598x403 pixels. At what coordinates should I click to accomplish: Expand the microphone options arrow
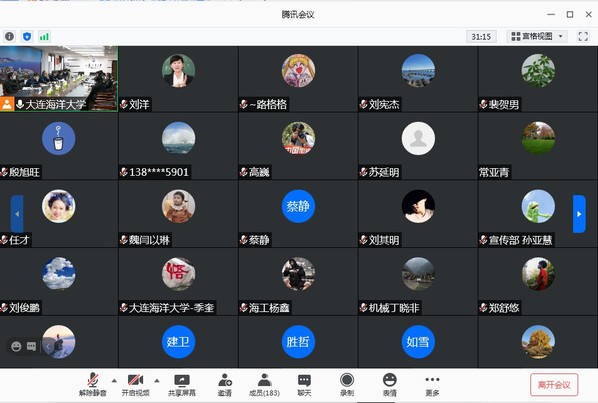click(x=114, y=381)
